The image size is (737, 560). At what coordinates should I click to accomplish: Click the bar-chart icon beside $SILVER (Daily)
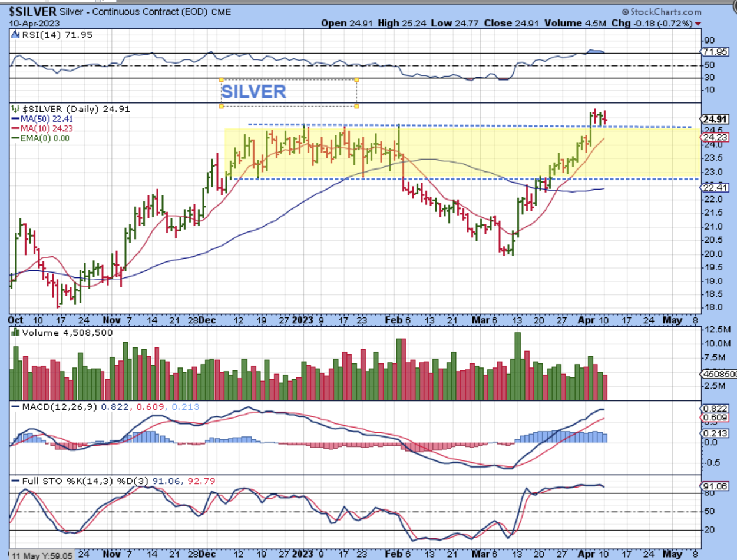pos(14,109)
